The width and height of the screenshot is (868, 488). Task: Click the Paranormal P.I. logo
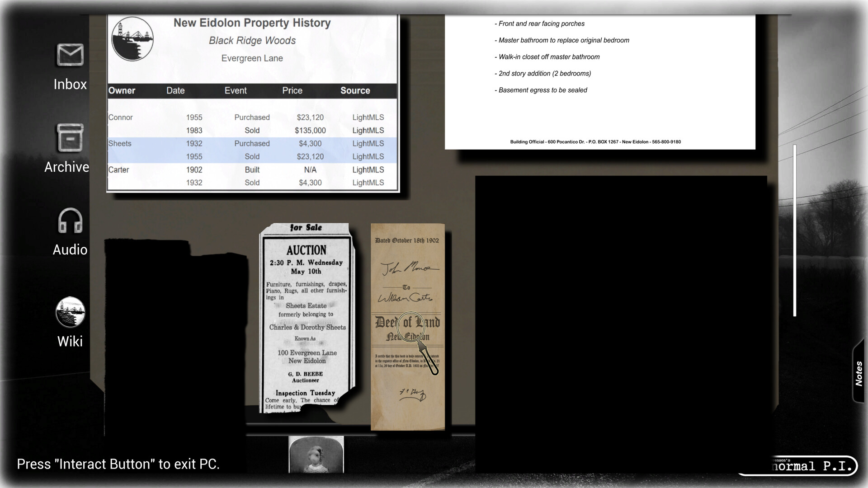click(x=814, y=466)
